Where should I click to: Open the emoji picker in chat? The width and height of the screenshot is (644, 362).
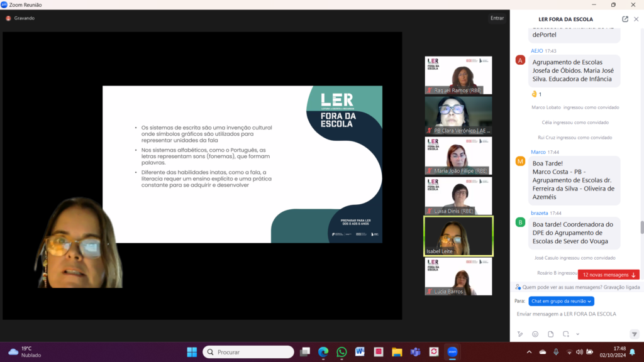click(x=535, y=334)
